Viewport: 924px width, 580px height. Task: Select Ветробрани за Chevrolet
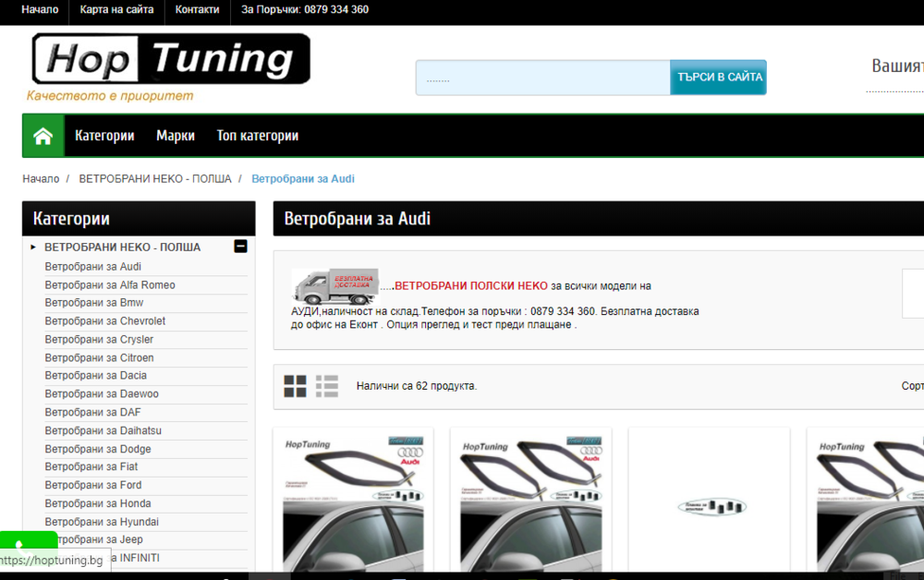point(105,320)
